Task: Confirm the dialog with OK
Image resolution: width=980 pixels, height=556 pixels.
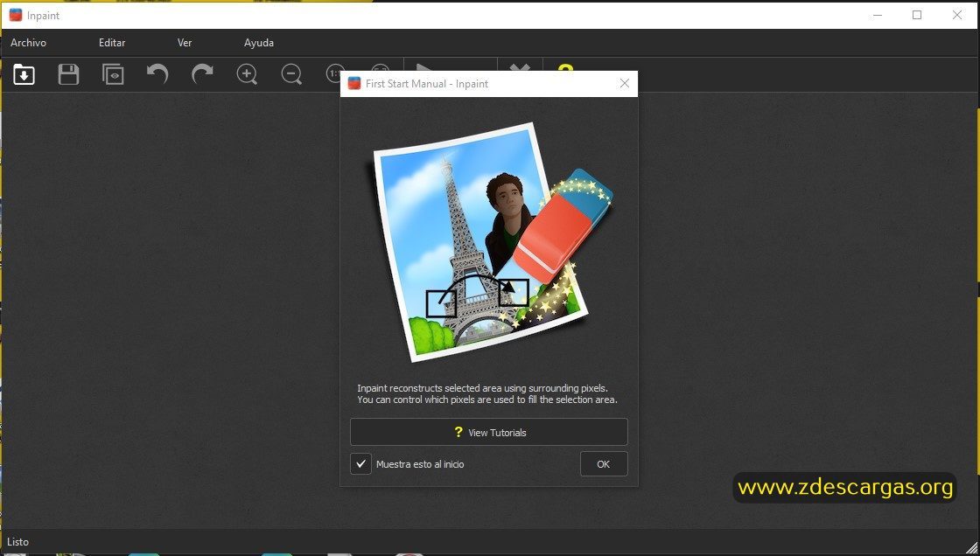Action: (603, 463)
